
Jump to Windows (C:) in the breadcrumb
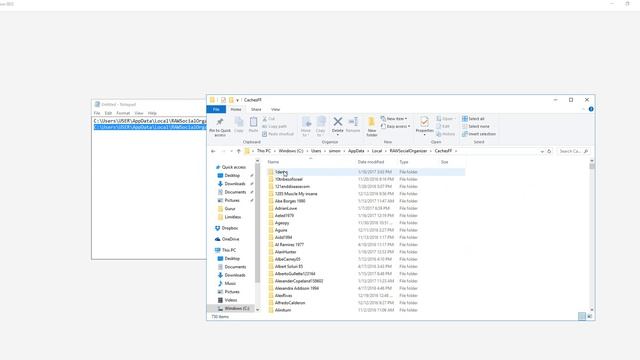coord(291,151)
